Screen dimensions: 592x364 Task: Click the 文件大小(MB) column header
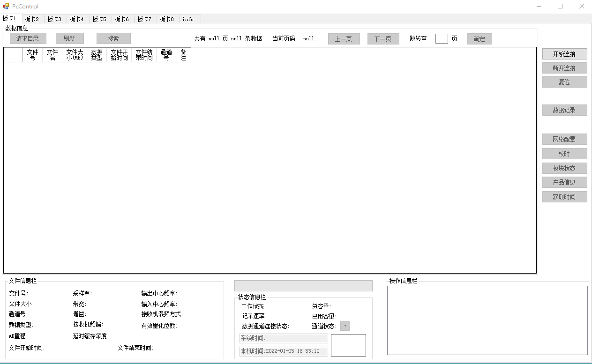[x=75, y=55]
